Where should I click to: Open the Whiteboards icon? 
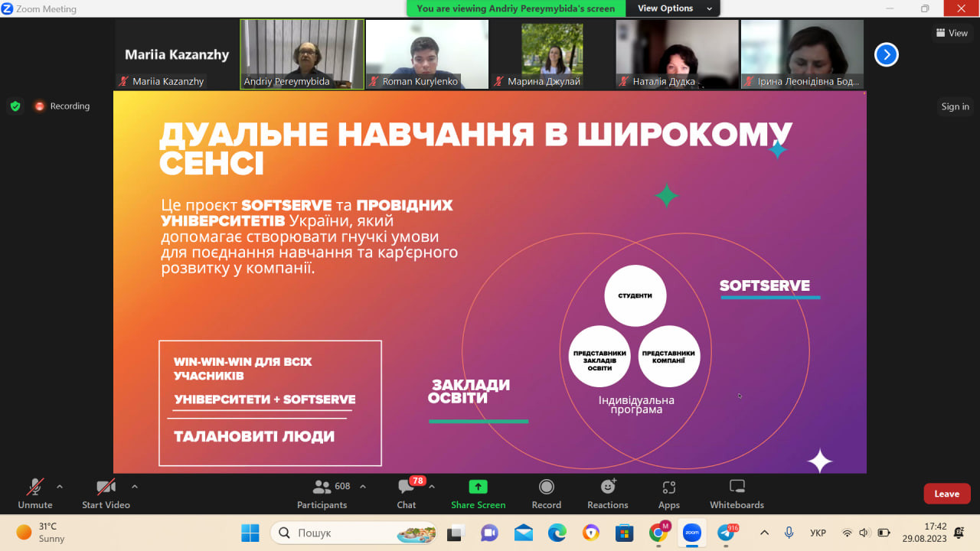point(737,487)
